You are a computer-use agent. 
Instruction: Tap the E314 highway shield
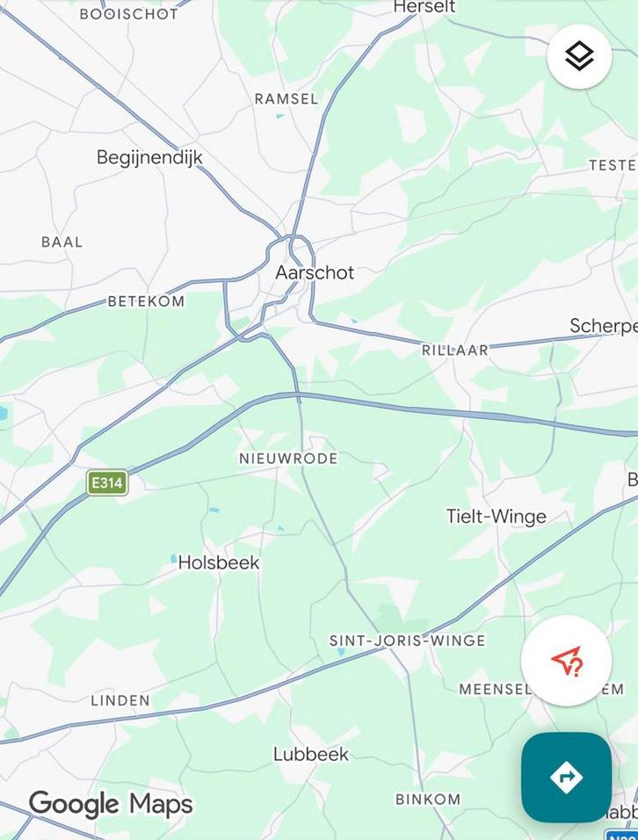(107, 482)
